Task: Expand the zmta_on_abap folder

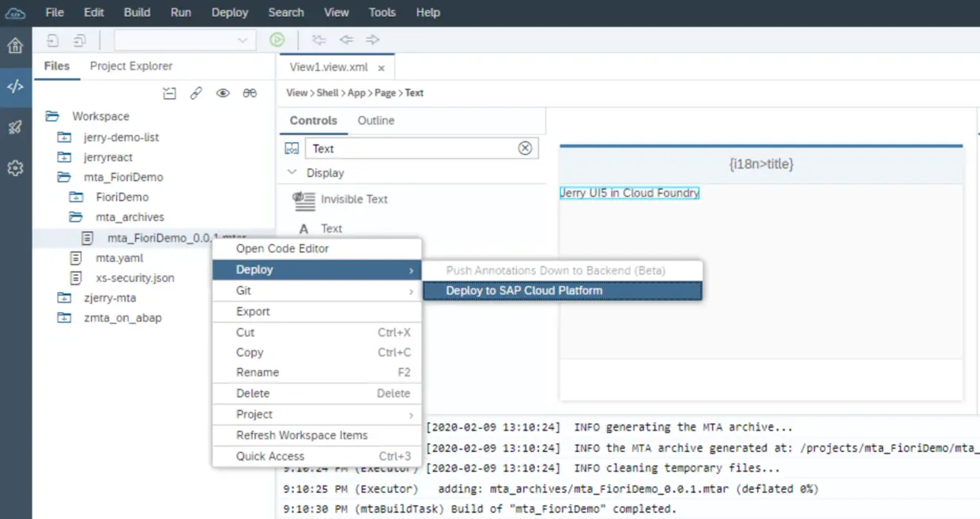Action: coord(64,318)
